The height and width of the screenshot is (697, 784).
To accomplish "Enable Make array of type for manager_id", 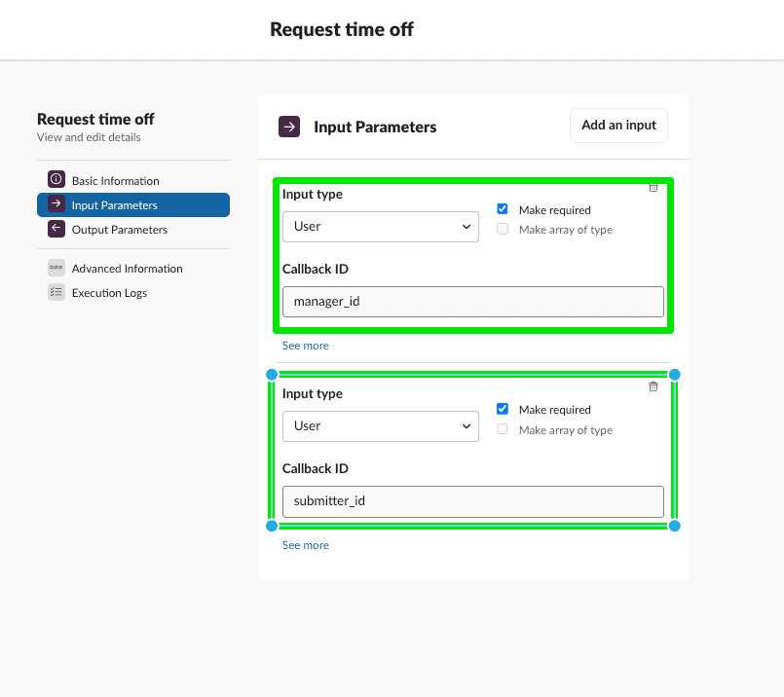I will click(502, 229).
